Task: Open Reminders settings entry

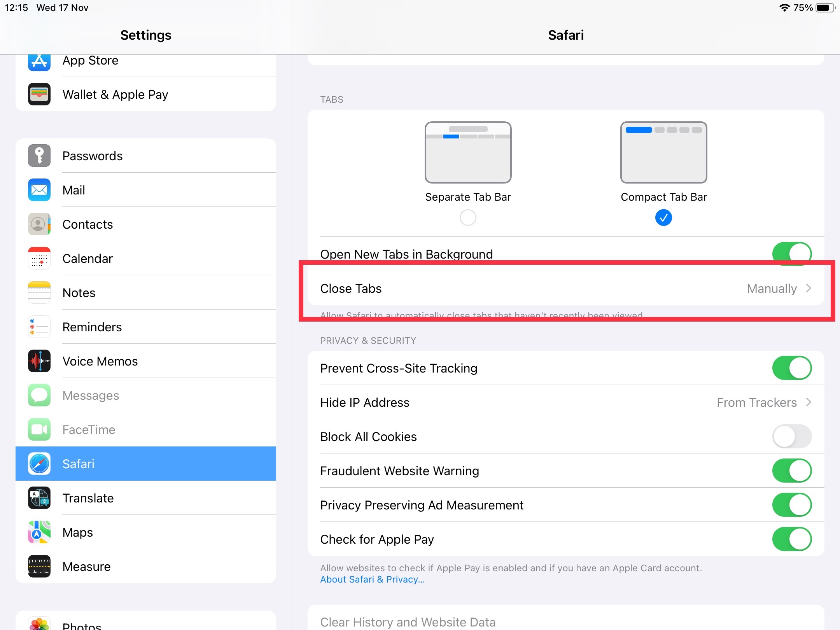Action: [x=92, y=327]
